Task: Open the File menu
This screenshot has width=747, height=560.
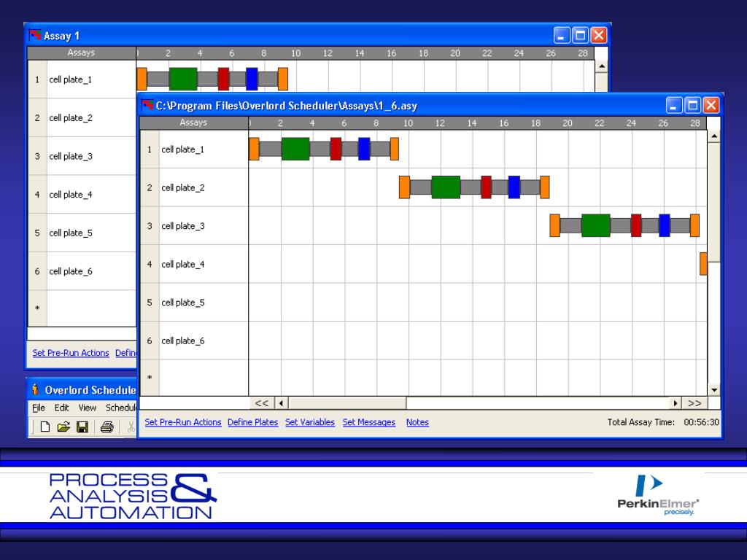Action: pos(39,408)
